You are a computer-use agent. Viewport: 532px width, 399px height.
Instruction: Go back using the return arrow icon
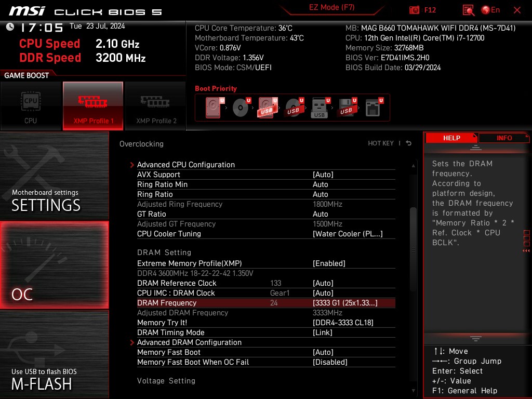coord(409,143)
